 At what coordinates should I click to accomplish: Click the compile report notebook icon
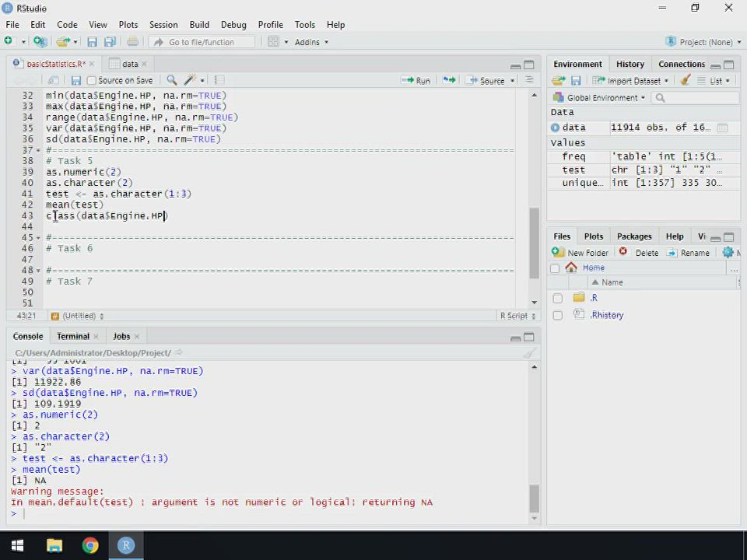coord(219,80)
